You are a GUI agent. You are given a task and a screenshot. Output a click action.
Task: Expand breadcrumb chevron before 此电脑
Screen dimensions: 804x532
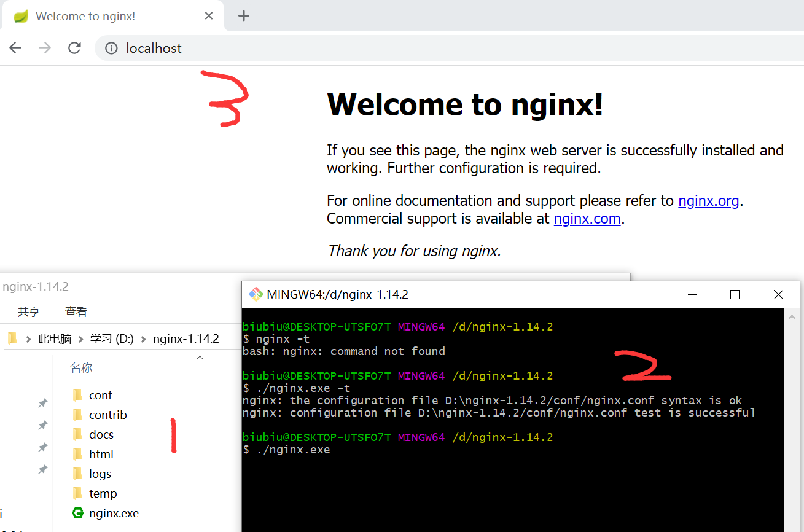tap(29, 339)
